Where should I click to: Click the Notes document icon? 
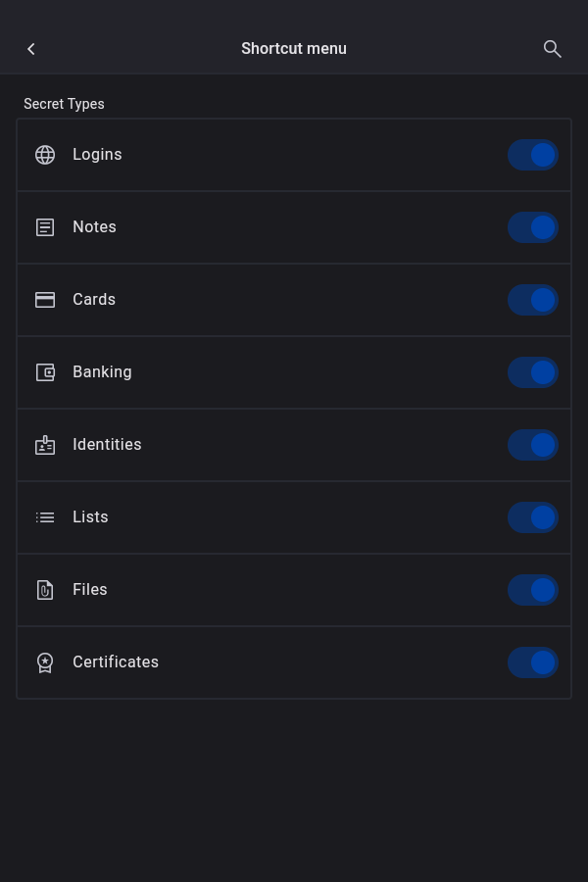[x=45, y=227]
